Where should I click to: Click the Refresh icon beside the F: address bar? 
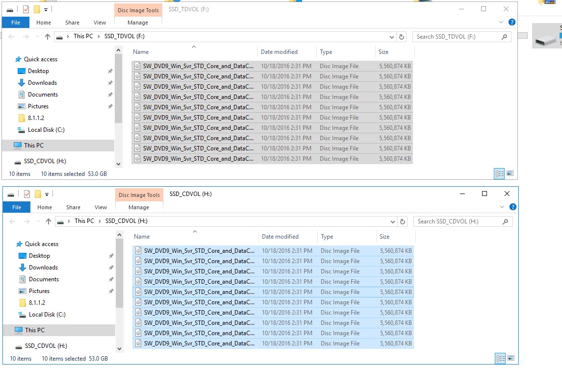tap(402, 37)
